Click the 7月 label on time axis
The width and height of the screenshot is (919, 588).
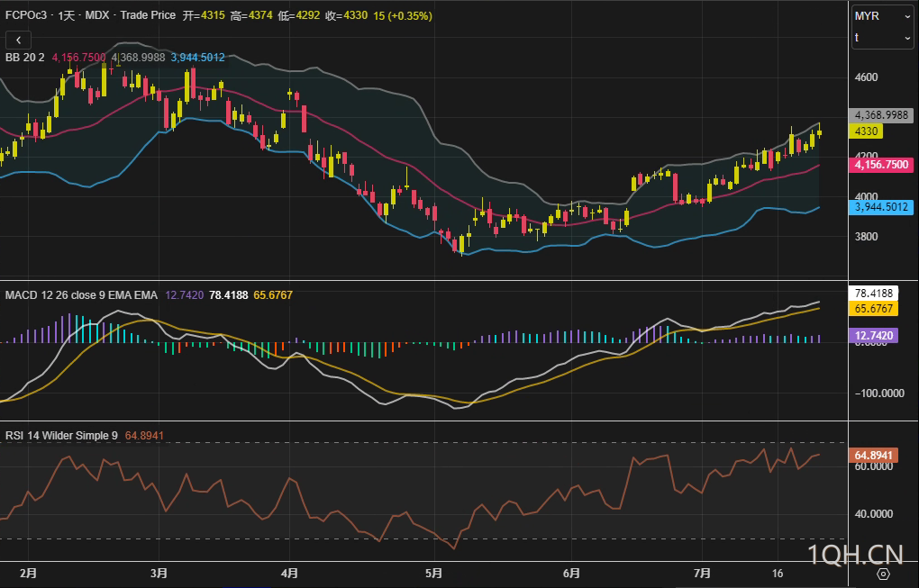[x=703, y=573]
